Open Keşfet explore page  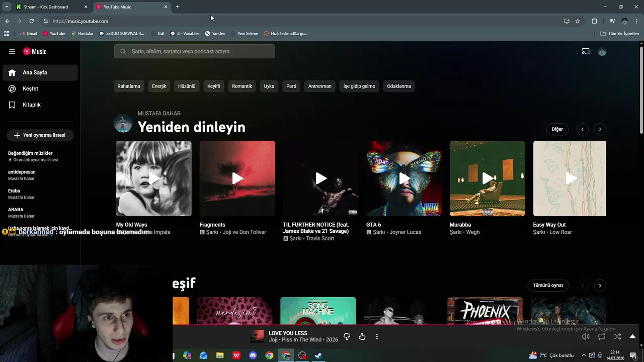40,88
